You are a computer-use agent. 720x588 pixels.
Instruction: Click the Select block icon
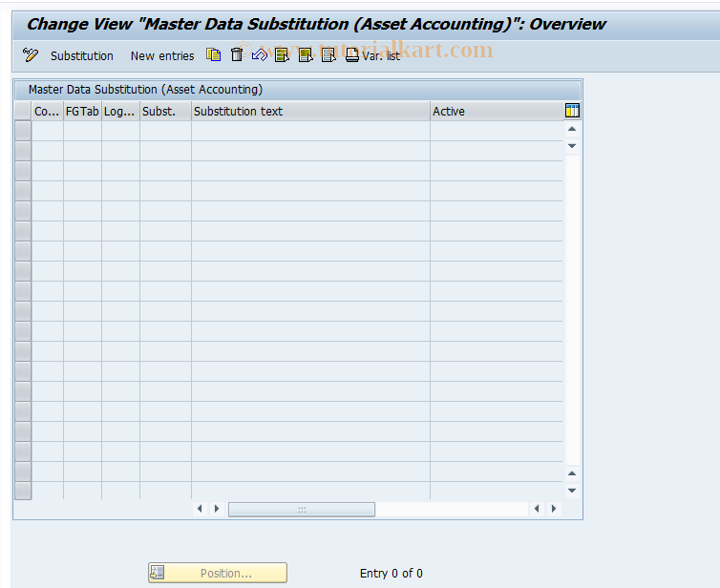[306, 55]
